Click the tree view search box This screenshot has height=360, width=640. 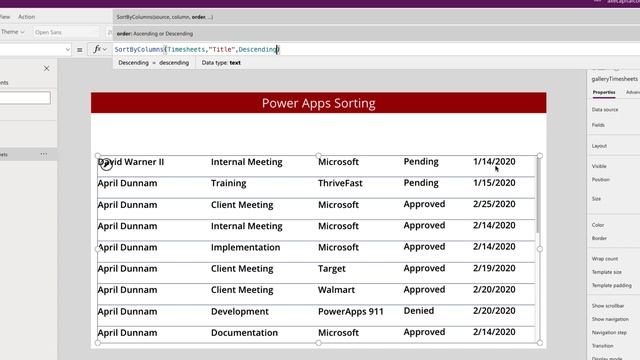coord(25,98)
